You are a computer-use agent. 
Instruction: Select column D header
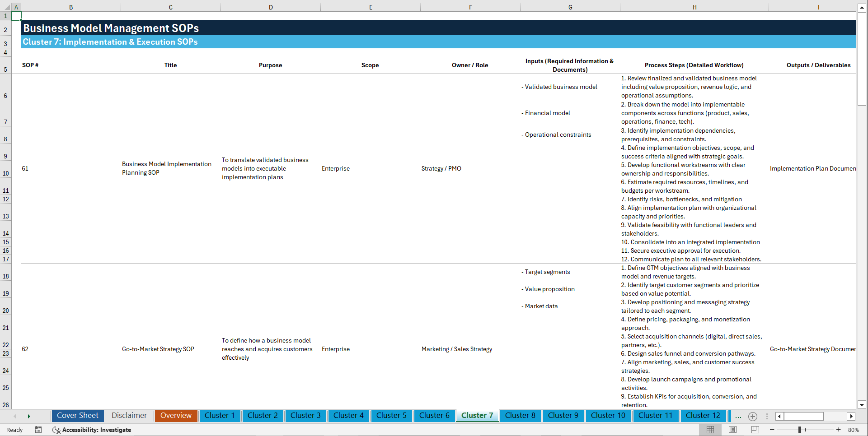[x=271, y=7]
